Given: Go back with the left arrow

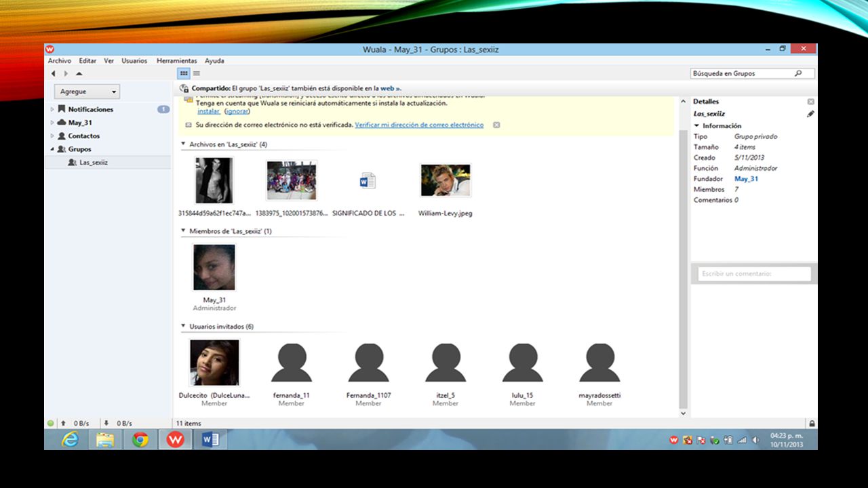Looking at the screenshot, I should pyautogui.click(x=53, y=73).
